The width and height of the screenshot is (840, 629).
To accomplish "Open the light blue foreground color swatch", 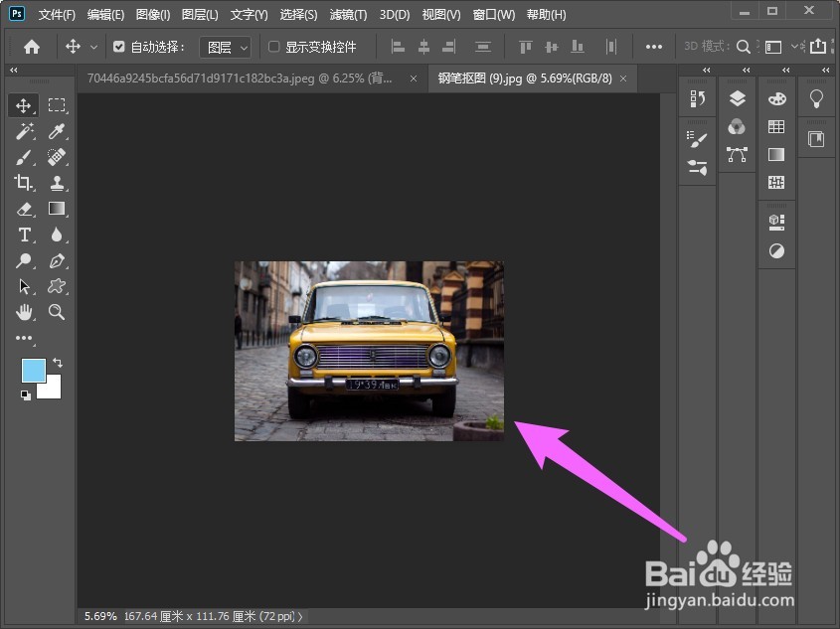I will (33, 371).
